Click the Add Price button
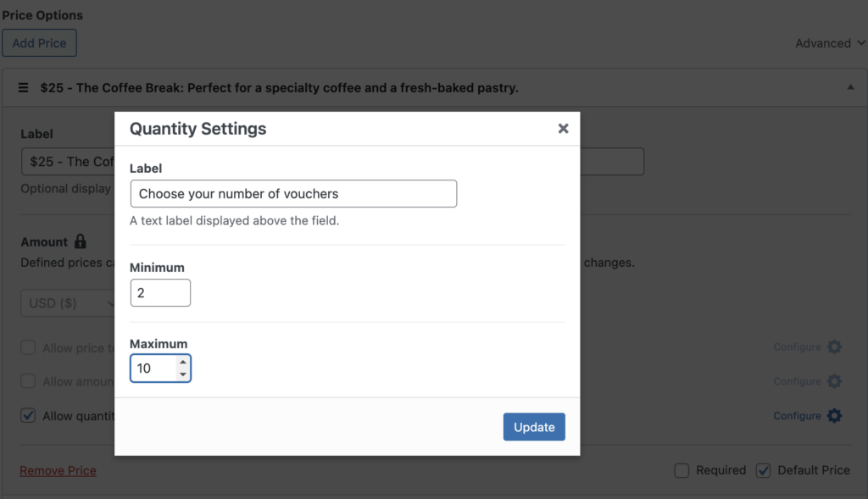The height and width of the screenshot is (499, 868). tap(40, 43)
